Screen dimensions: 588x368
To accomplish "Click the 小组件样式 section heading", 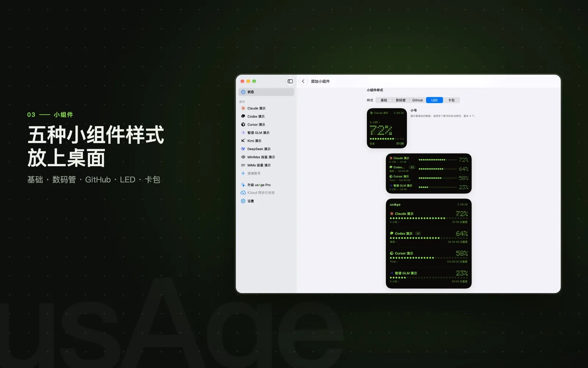I will click(374, 90).
